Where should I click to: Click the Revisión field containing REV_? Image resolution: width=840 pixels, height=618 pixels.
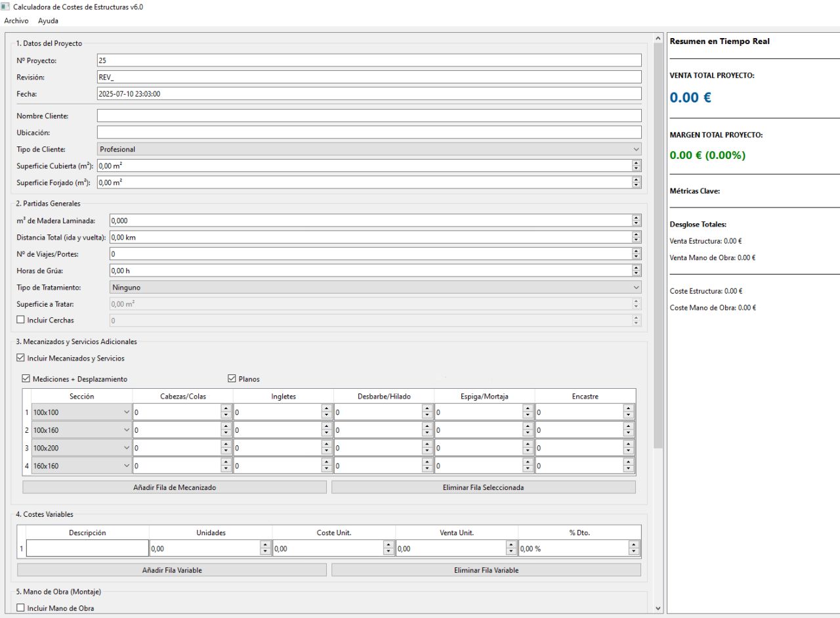point(369,77)
